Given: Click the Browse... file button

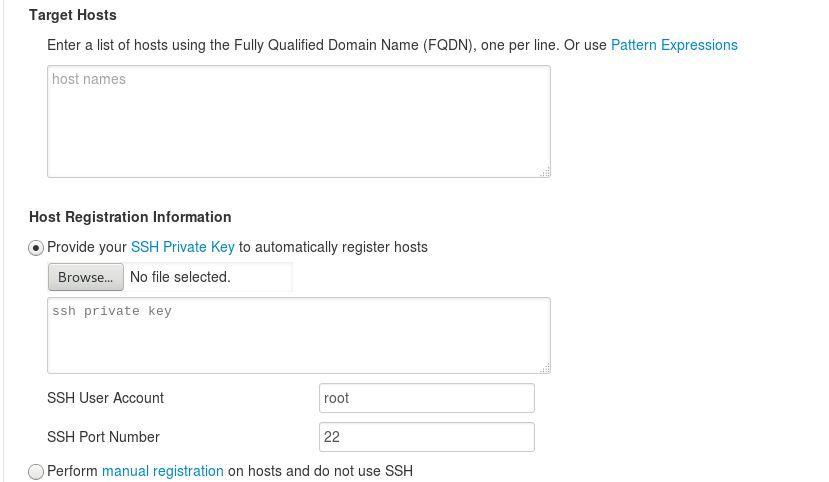Looking at the screenshot, I should coord(85,277).
